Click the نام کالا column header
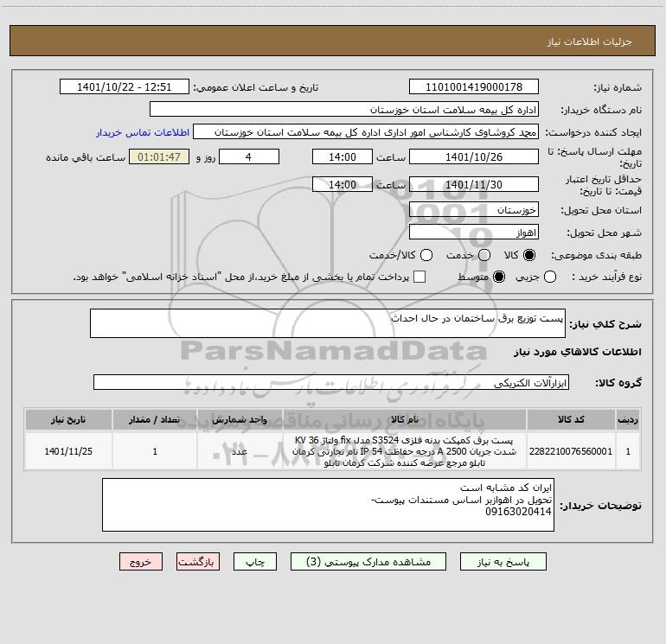This screenshot has height=644, width=666. tap(405, 419)
